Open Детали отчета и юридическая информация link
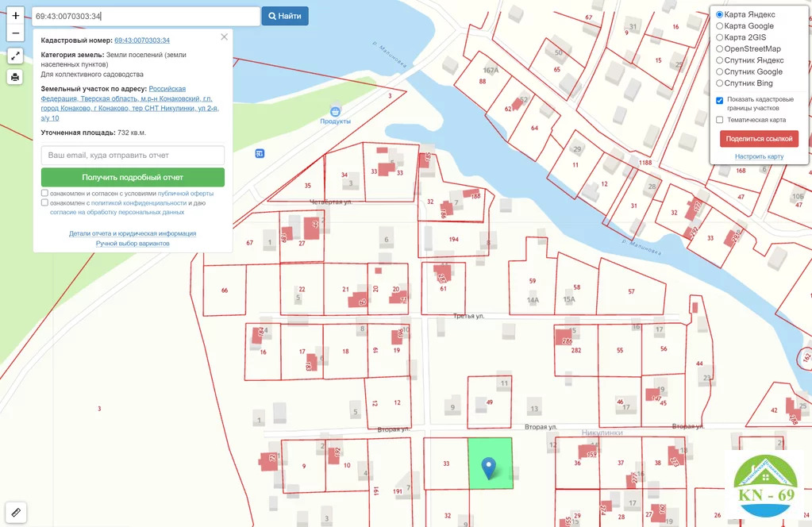The height and width of the screenshot is (527, 812). 133,233
